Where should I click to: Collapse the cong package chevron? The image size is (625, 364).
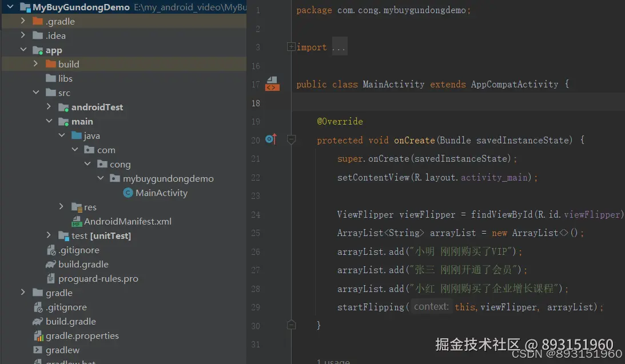87,163
